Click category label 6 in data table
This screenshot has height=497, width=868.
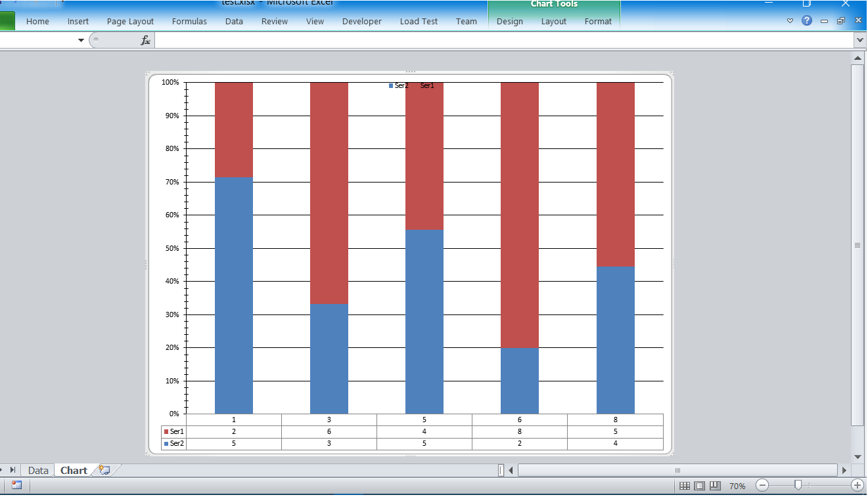[x=520, y=420]
